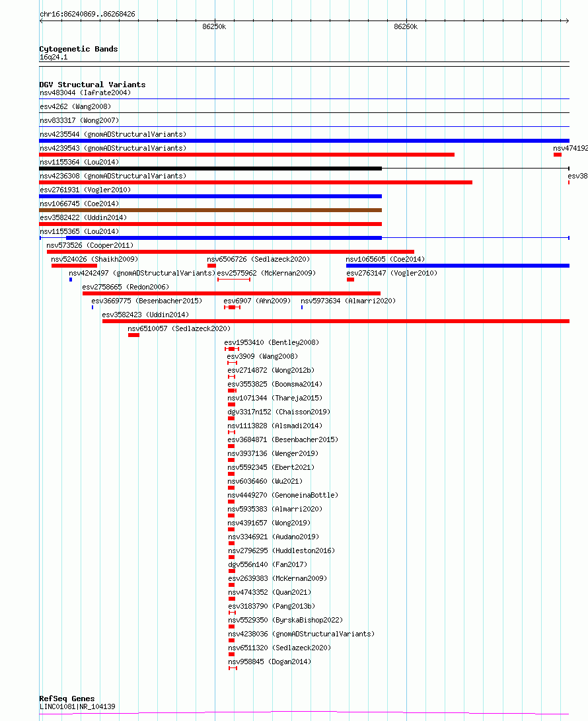Click the Cytogenetic Bands track heading
This screenshot has height=721, width=588.
pyautogui.click(x=79, y=49)
